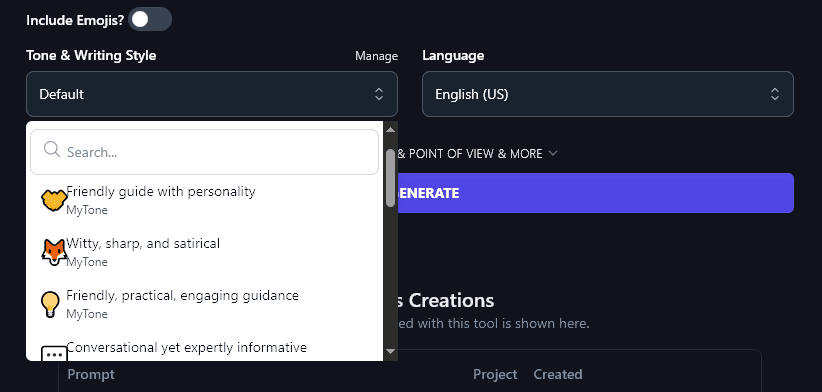Click the Manage link
Image resolution: width=822 pixels, height=392 pixels.
[376, 56]
